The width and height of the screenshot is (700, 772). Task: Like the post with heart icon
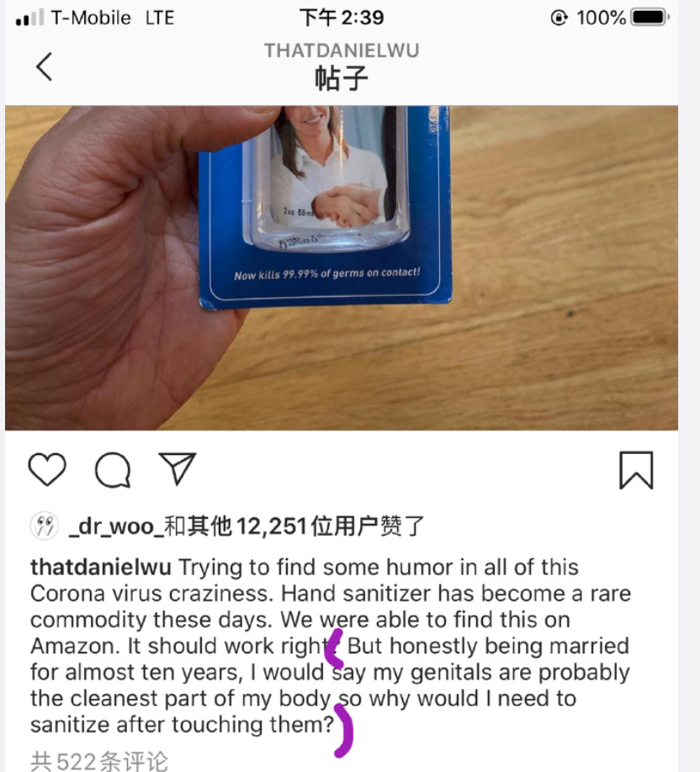point(47,470)
